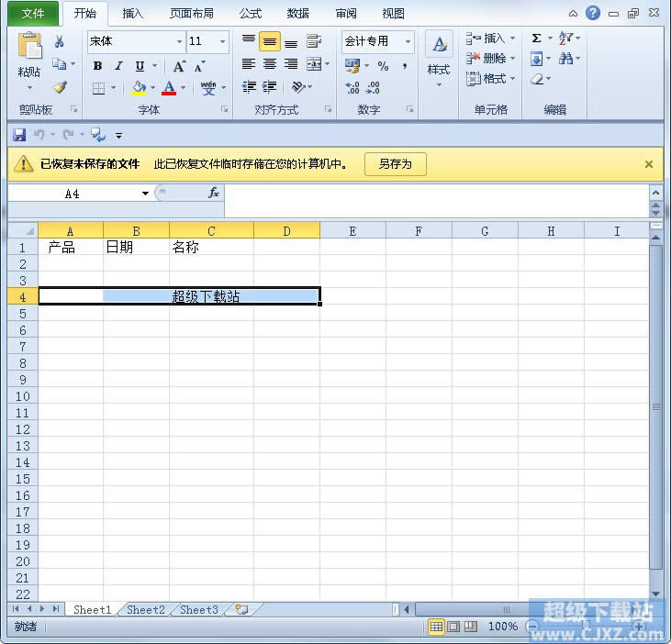Switch to Sheet3 tab
671x644 pixels.
(x=199, y=609)
